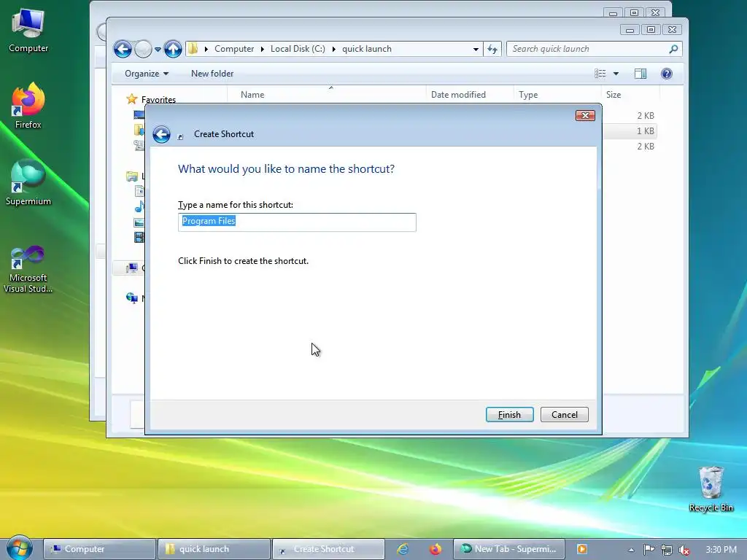Open the Organize menu
The width and height of the screenshot is (747, 560).
[146, 74]
